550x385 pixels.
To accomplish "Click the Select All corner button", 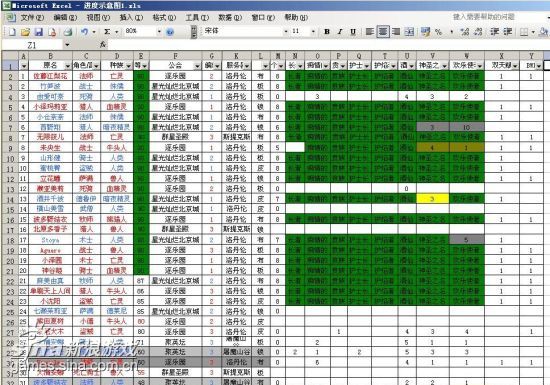I will 10,55.
